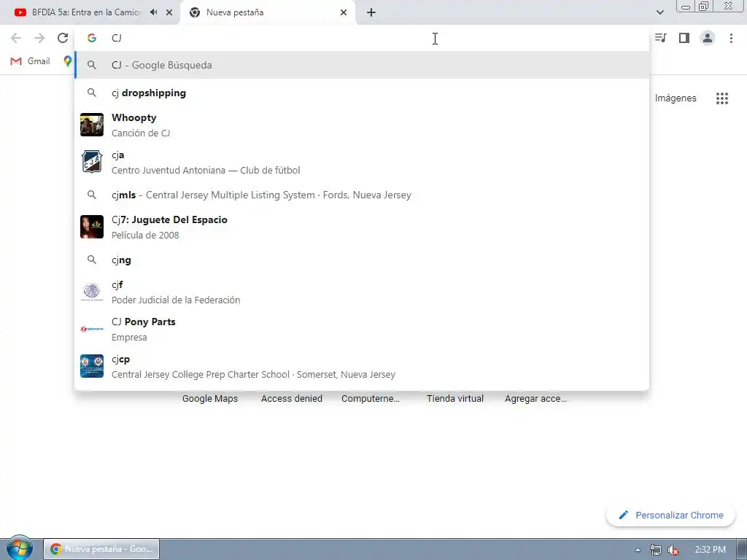Show hidden tray icons arrow
Screen dimensions: 747x560
(x=638, y=550)
